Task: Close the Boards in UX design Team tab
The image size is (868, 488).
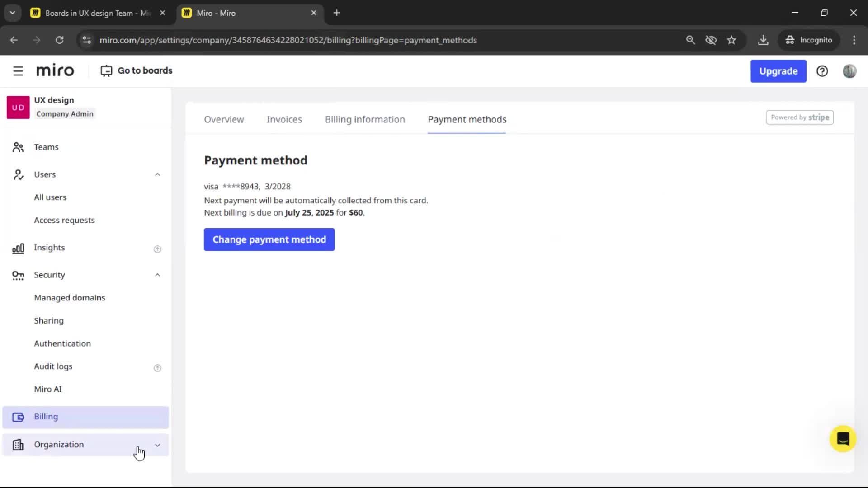Action: pos(162,13)
